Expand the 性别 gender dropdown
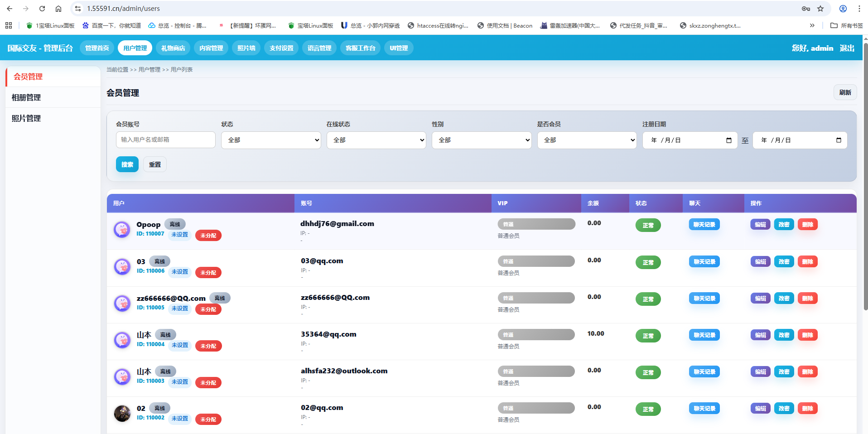Screen dimensions: 868x434 [481, 140]
